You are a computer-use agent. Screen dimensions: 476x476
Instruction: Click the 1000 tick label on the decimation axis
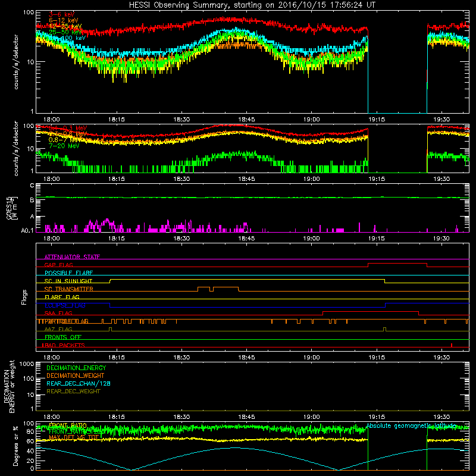pyautogui.click(x=27, y=364)
